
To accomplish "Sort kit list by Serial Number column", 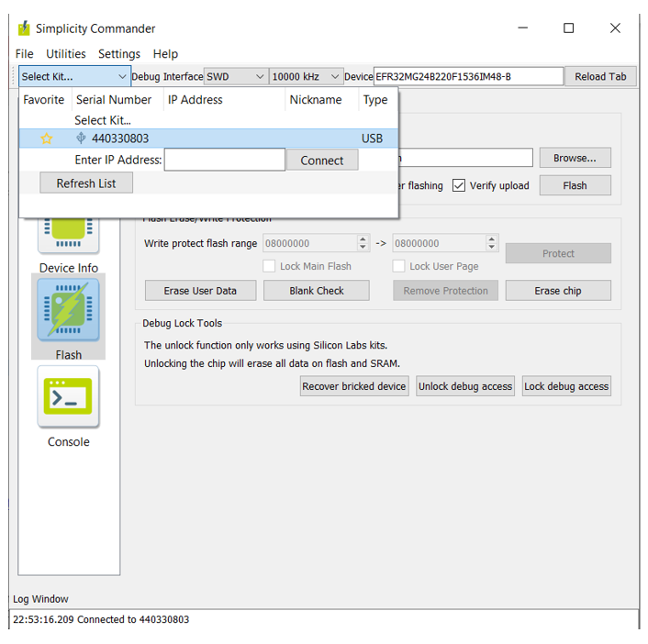I will pyautogui.click(x=114, y=100).
